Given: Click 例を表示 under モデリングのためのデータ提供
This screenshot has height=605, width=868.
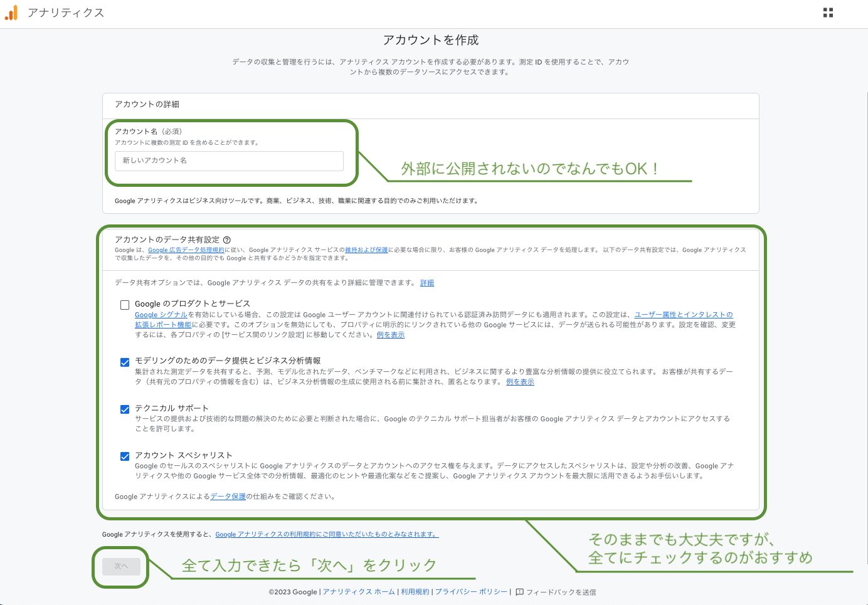Looking at the screenshot, I should point(520,382).
